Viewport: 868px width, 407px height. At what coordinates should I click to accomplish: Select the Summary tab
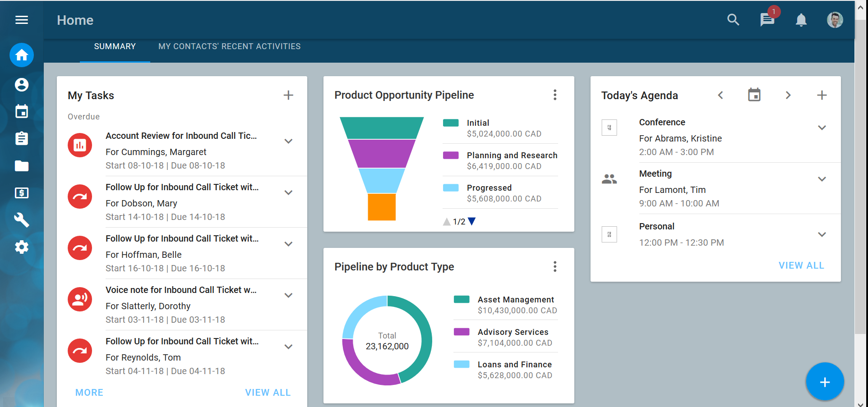115,46
